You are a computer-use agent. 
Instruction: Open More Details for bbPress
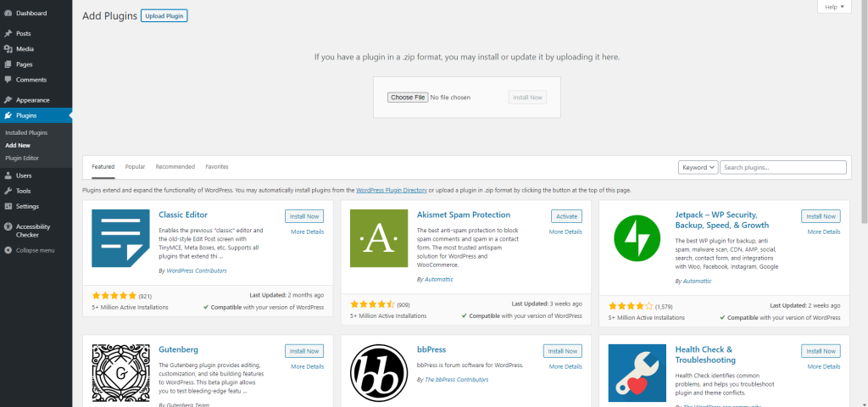click(565, 366)
